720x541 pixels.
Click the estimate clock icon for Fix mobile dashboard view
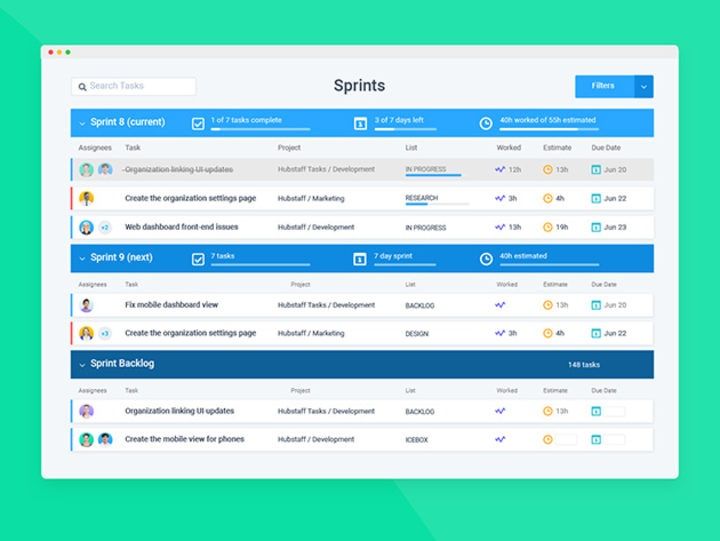[548, 305]
